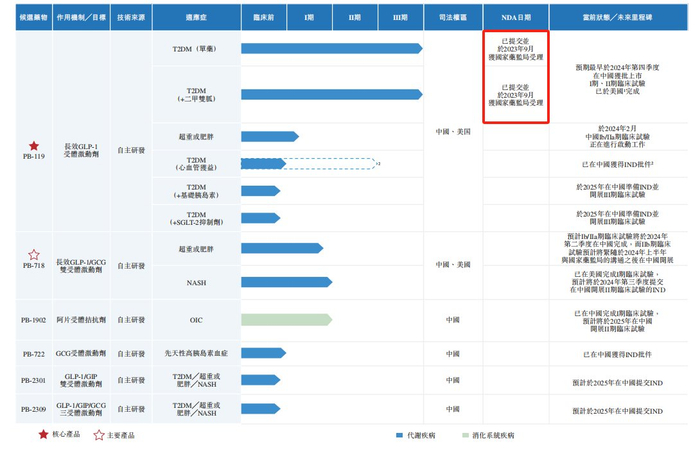This screenshot has height=451, width=700.
Task: Click the T2DM(+SGLT-2抑制劑) indication cell
Action: click(196, 218)
